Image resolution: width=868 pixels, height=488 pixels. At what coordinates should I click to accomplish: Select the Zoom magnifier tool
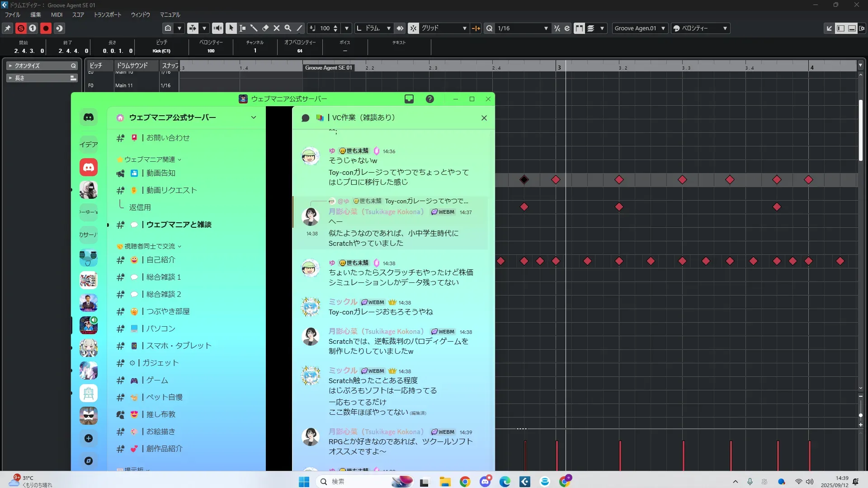point(288,28)
